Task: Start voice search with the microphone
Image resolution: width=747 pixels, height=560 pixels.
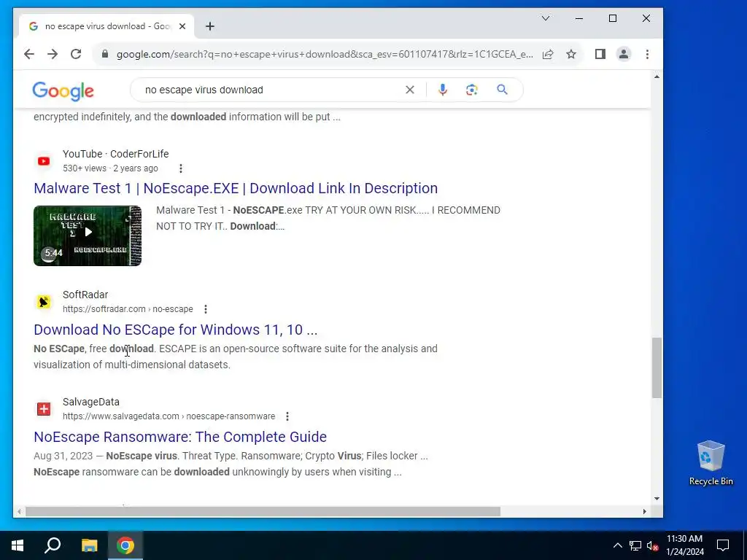Action: (443, 90)
